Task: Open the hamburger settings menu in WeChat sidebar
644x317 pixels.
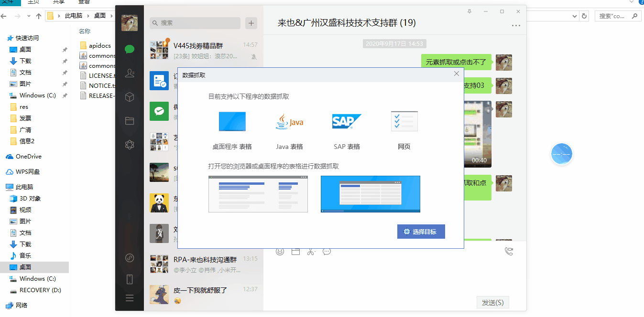Action: click(x=129, y=298)
